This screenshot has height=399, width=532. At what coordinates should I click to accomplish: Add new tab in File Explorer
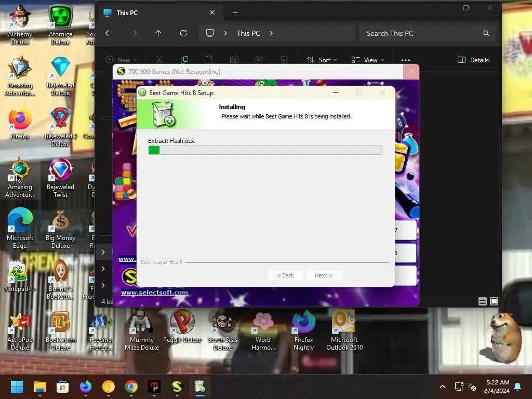[x=235, y=13]
